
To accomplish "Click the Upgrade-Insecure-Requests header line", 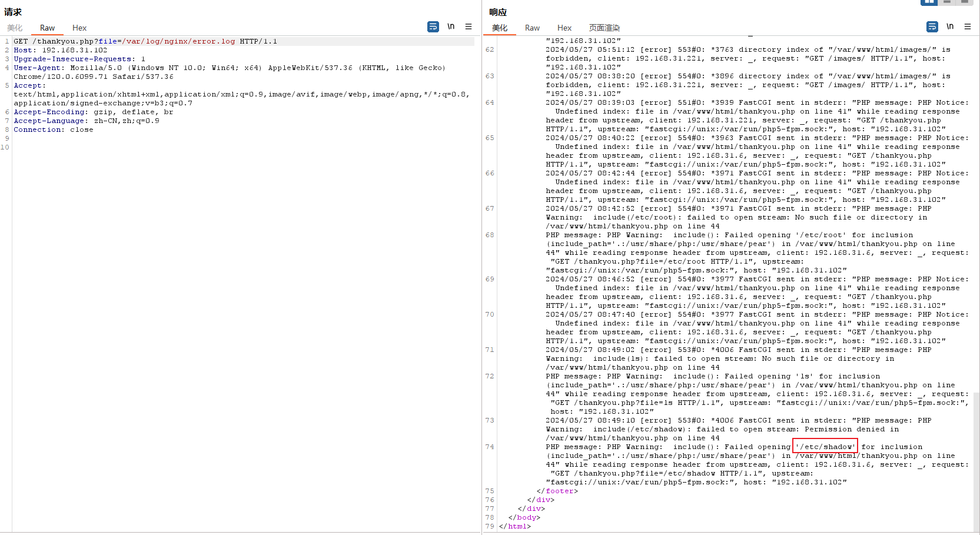I will pos(79,59).
